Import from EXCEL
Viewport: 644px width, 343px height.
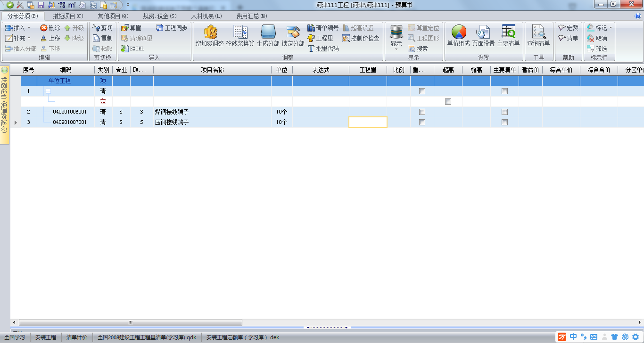coord(133,49)
